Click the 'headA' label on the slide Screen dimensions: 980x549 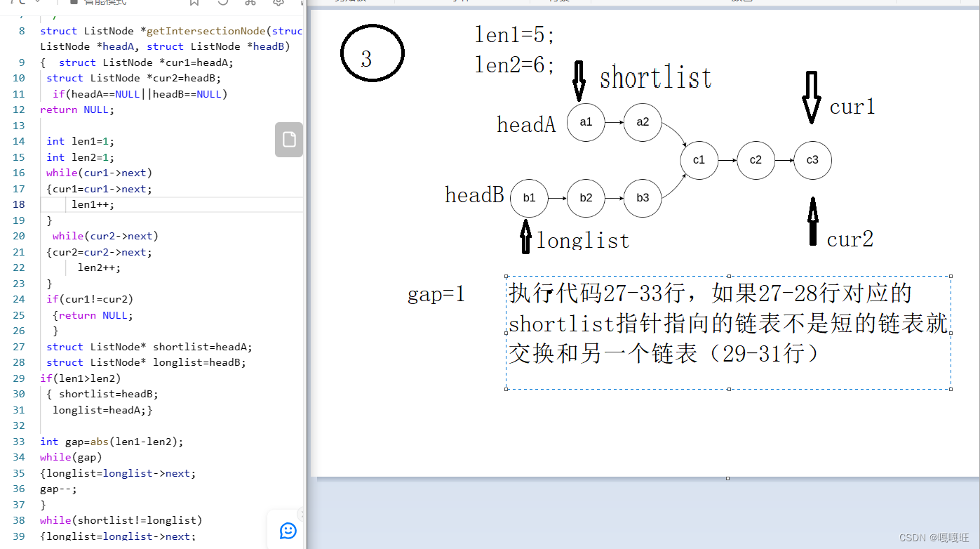pyautogui.click(x=526, y=124)
